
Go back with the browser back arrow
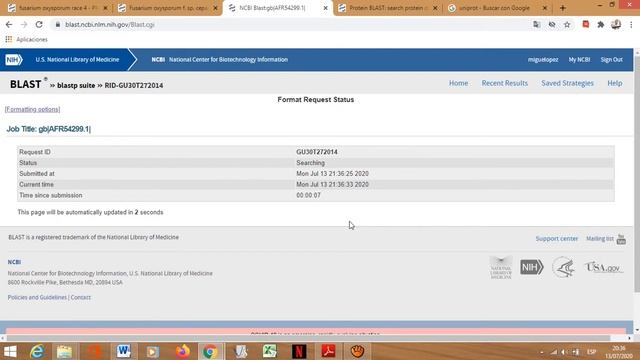9,24
